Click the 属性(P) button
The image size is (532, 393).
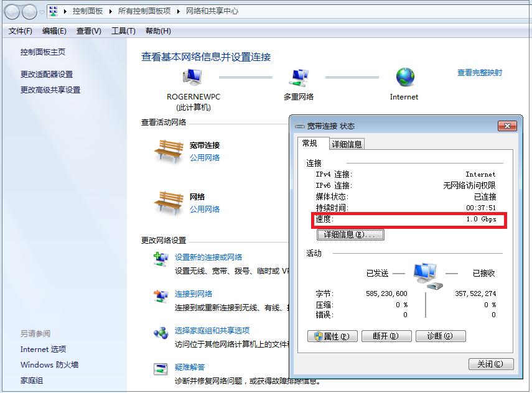(x=332, y=336)
